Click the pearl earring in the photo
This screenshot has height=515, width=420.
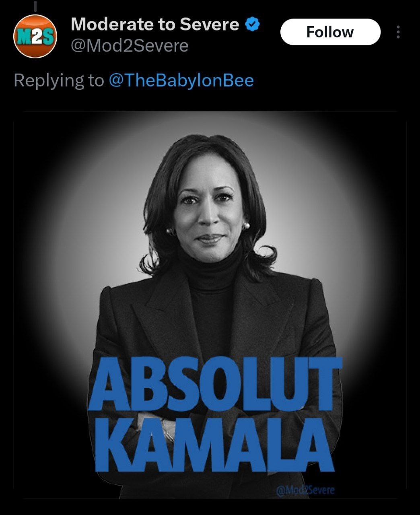pyautogui.click(x=246, y=226)
